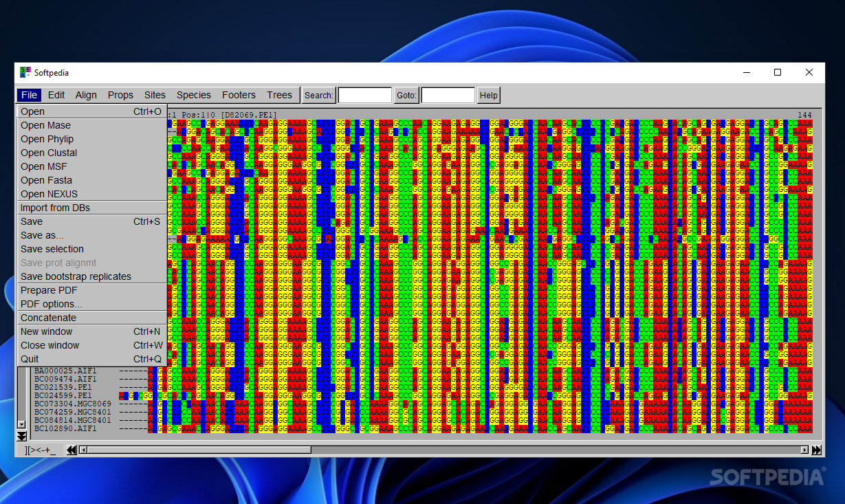This screenshot has width=845, height=504.
Task: Open the Footers menu
Action: click(x=239, y=95)
